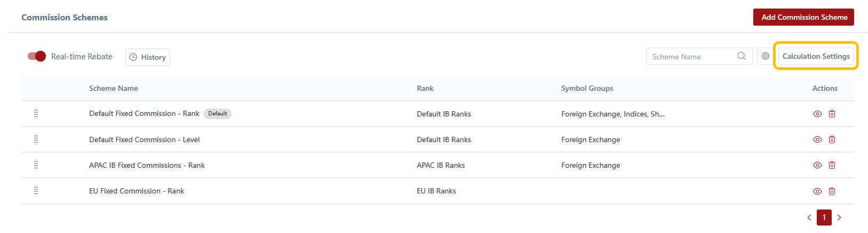View the APAC IB Fixed Commissions scheme

click(x=817, y=165)
